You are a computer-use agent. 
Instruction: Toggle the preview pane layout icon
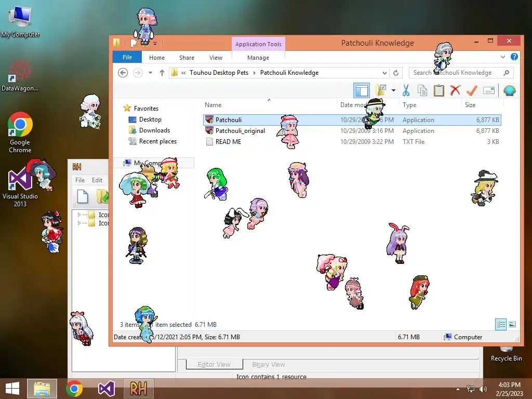[x=362, y=90]
